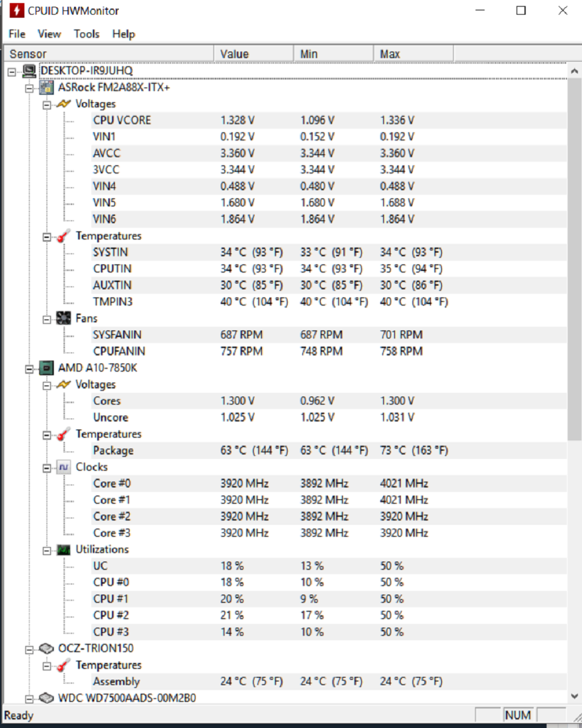582x728 pixels.
Task: Click the vertical scrollbar down arrow
Action: [x=574, y=696]
